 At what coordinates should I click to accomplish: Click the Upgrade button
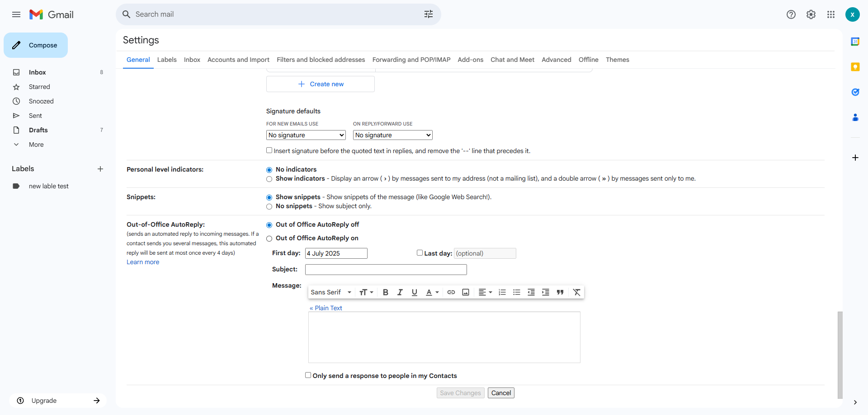(x=58, y=401)
